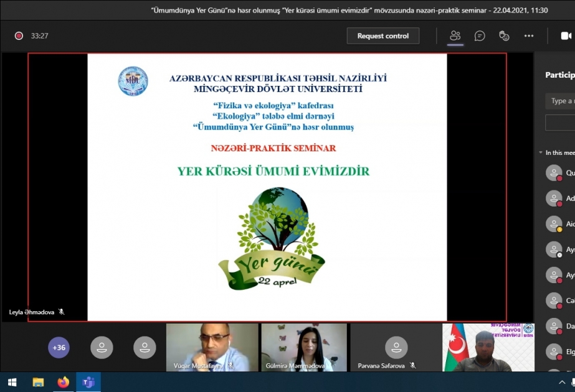575x392 pixels.
Task: Expand the system tray hidden icons chevron
Action: 562,383
